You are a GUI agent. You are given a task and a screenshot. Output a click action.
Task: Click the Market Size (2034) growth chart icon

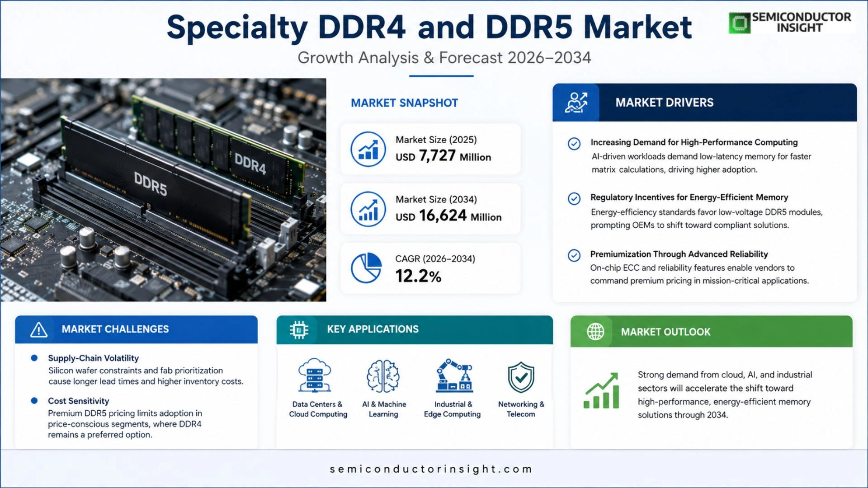tap(368, 209)
